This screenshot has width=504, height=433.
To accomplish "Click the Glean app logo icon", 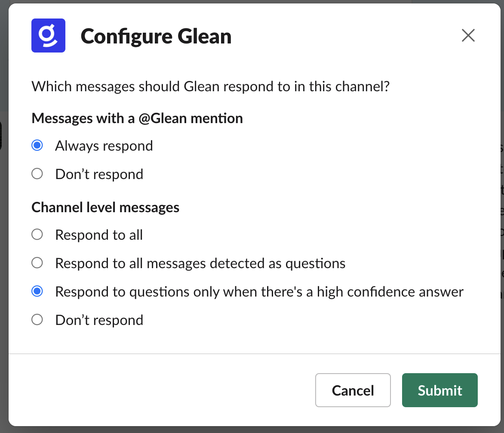I will point(48,35).
